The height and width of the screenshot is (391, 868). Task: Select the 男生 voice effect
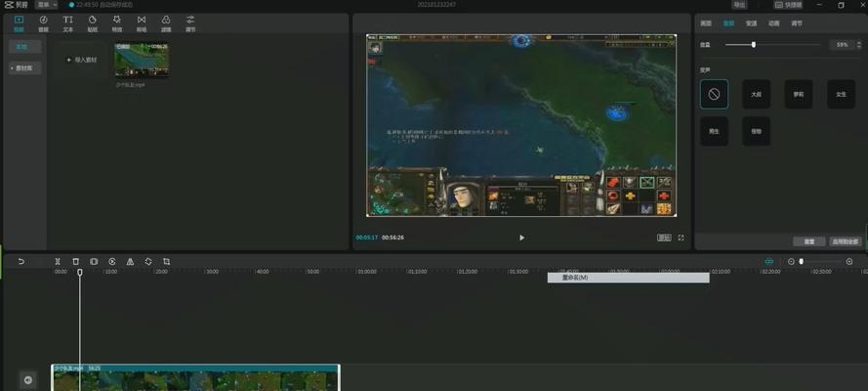(714, 131)
